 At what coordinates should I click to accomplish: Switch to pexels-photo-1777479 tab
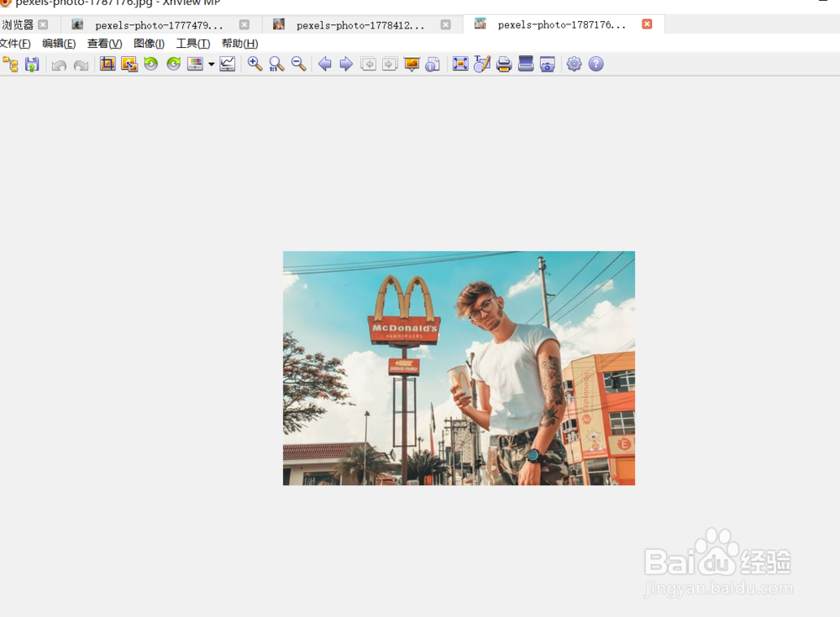159,25
